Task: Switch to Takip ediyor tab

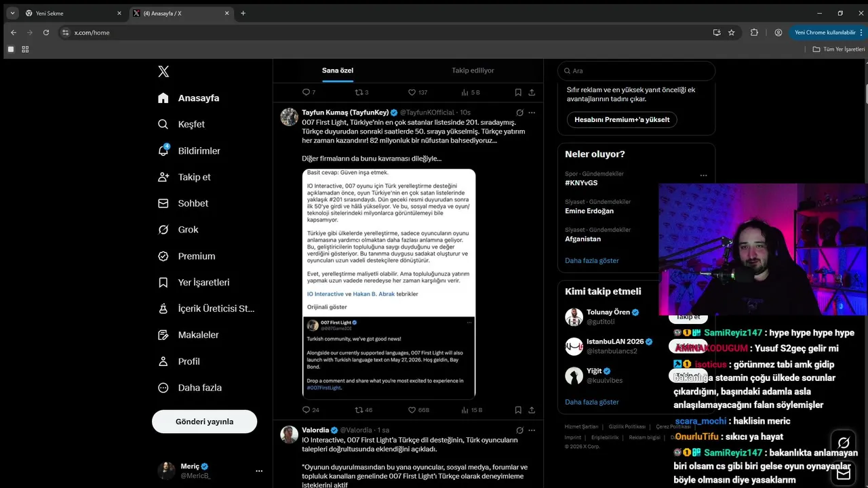Action: coord(473,70)
